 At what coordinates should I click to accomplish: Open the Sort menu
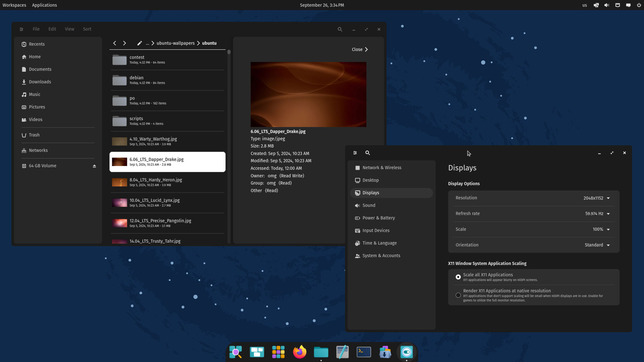(x=87, y=29)
